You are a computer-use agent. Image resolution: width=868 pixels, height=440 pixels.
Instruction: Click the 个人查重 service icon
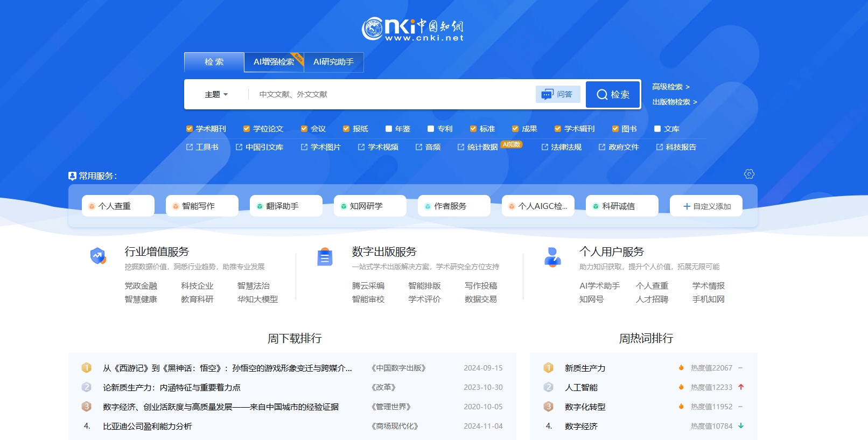click(x=92, y=206)
